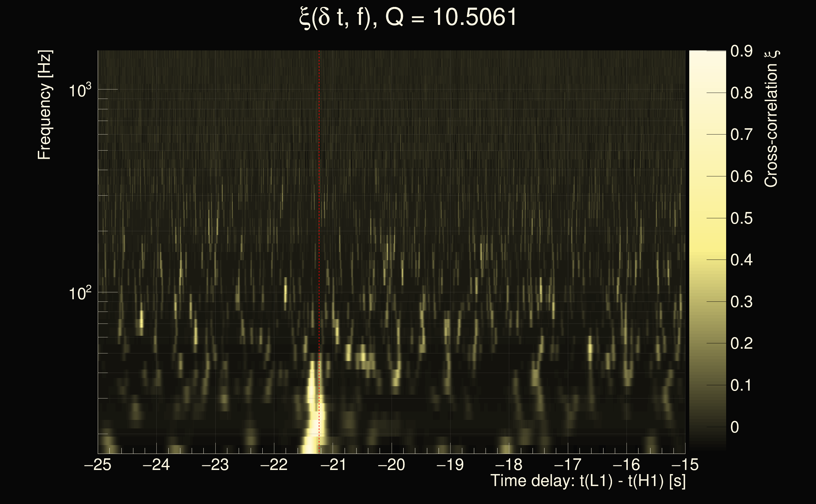Image resolution: width=816 pixels, height=504 pixels.
Task: Click the 10² frequency tick label
Action: click(x=80, y=293)
